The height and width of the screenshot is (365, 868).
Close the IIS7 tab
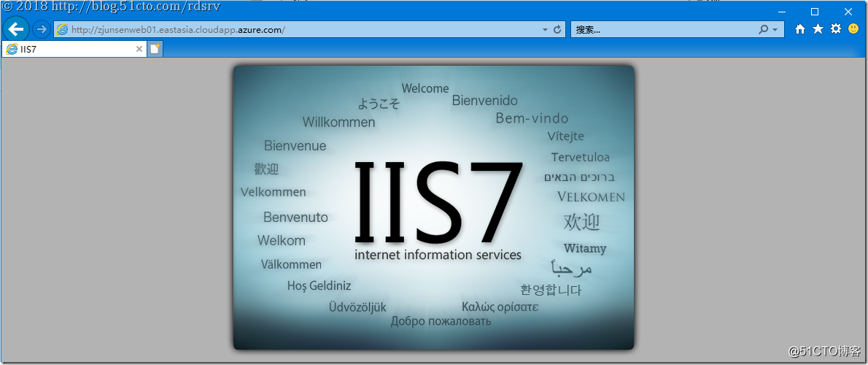pos(139,49)
